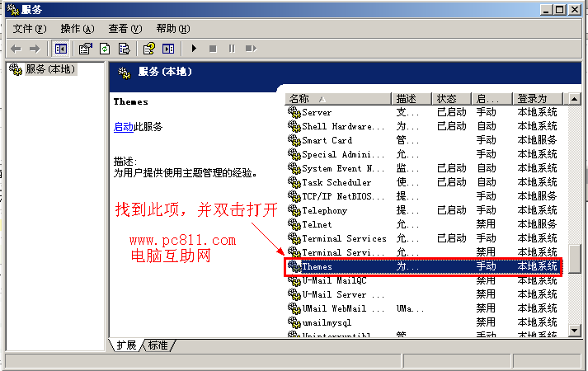Select the Server service name

[317, 112]
